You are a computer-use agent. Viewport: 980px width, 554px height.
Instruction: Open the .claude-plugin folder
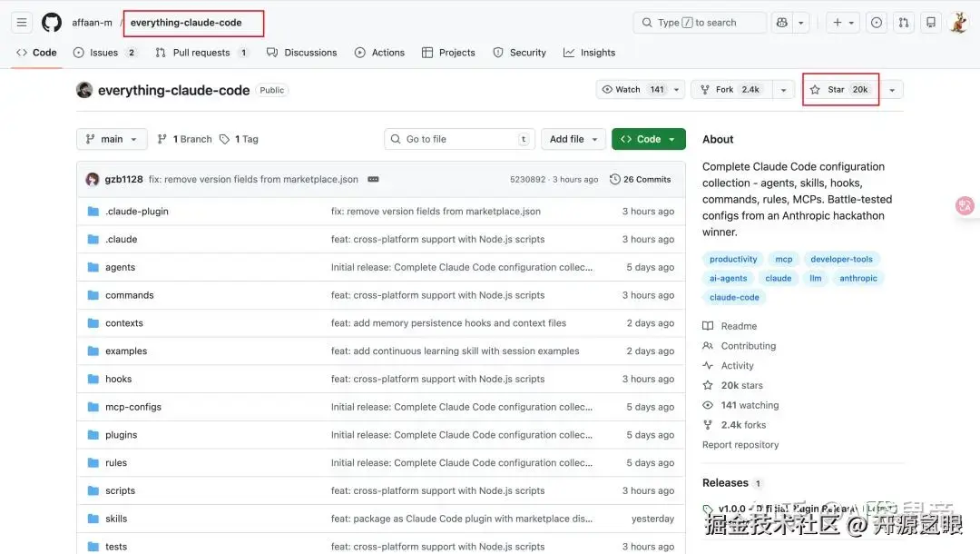pyautogui.click(x=137, y=212)
